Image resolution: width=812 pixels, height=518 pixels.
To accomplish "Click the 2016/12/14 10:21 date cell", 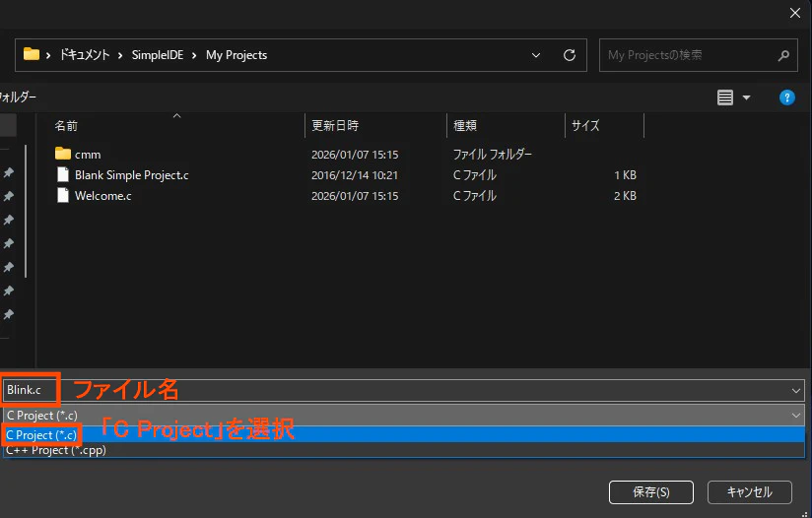I will point(355,175).
